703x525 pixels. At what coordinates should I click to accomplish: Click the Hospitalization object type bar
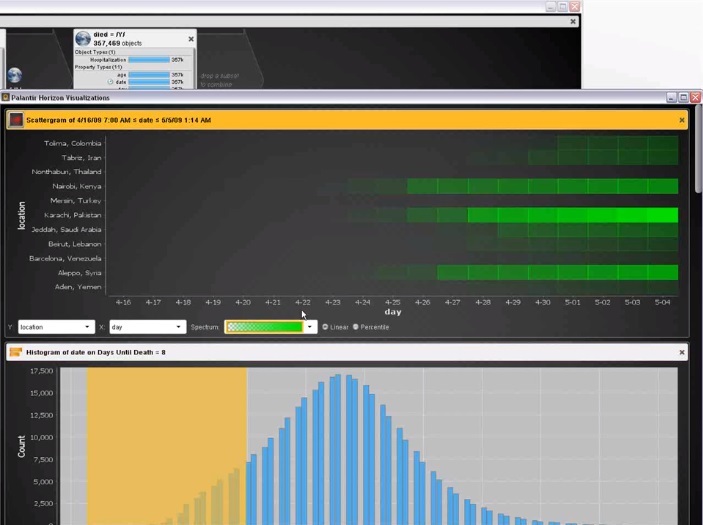coord(149,60)
